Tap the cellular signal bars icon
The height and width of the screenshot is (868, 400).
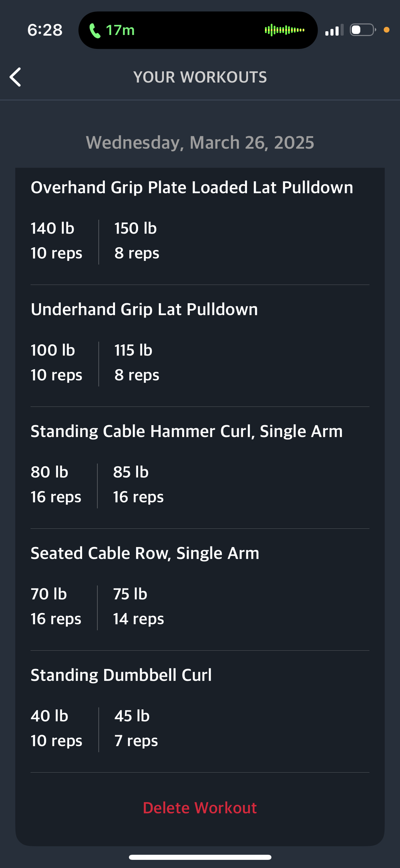334,30
